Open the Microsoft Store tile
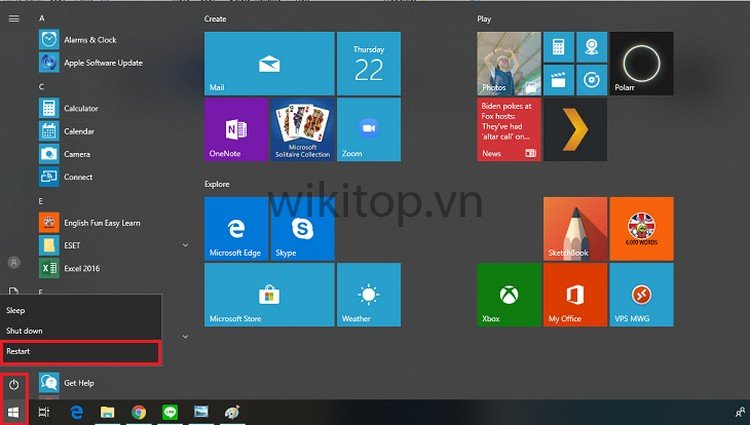Screen dimensions: 750x425 tap(268, 294)
